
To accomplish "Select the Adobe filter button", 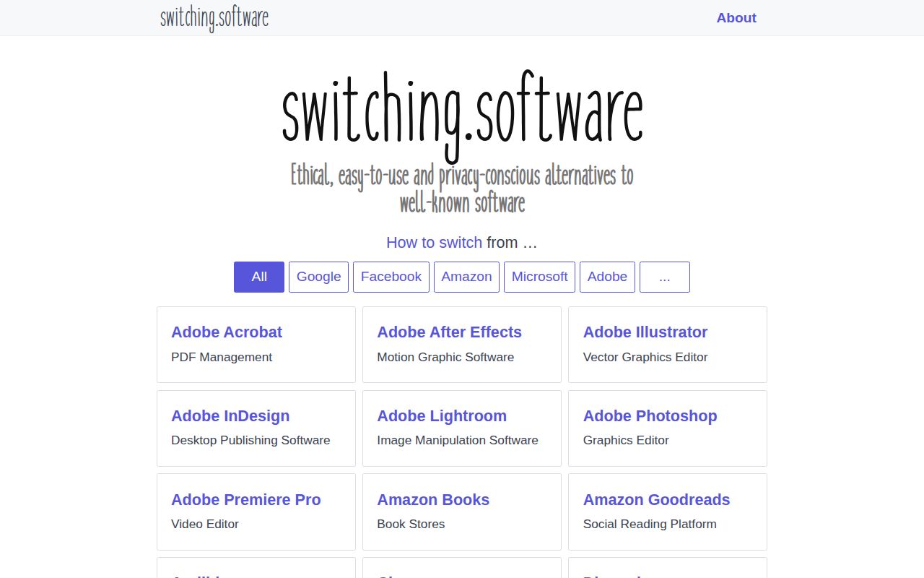I will pos(607,277).
